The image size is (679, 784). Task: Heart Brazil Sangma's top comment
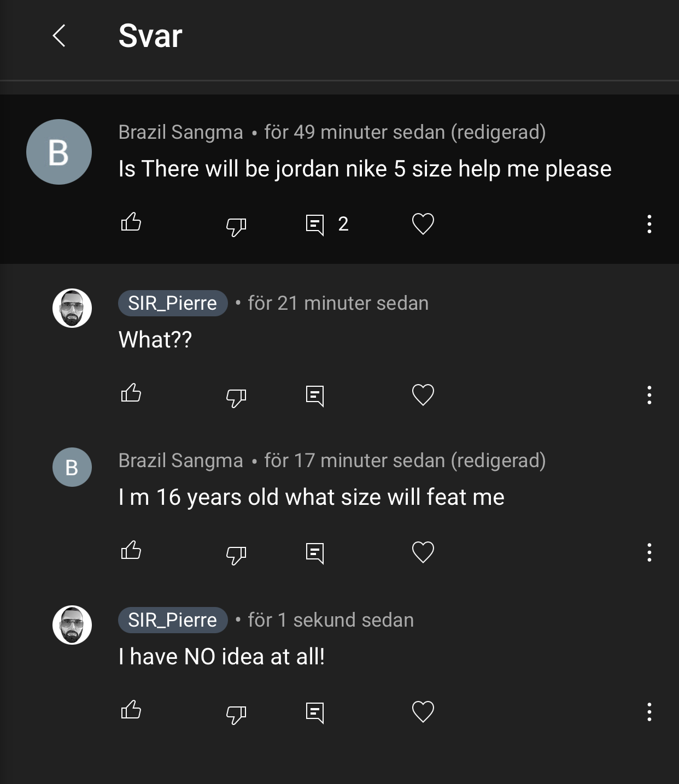[x=423, y=224]
